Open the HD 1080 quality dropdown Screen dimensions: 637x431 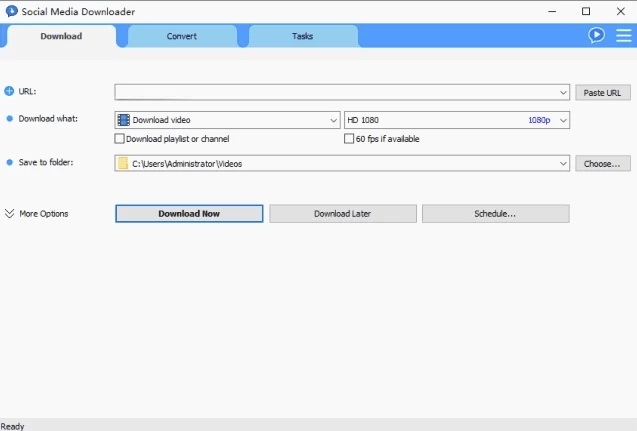pos(563,120)
